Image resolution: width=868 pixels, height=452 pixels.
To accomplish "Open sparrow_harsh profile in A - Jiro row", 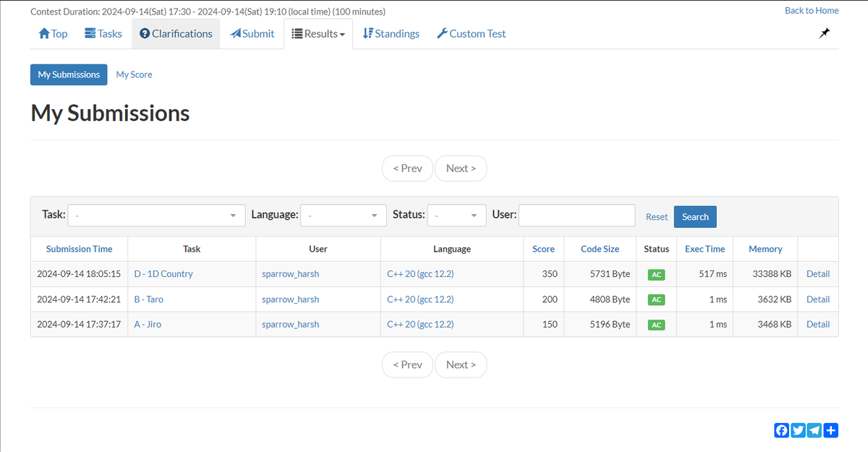I will 290,325.
